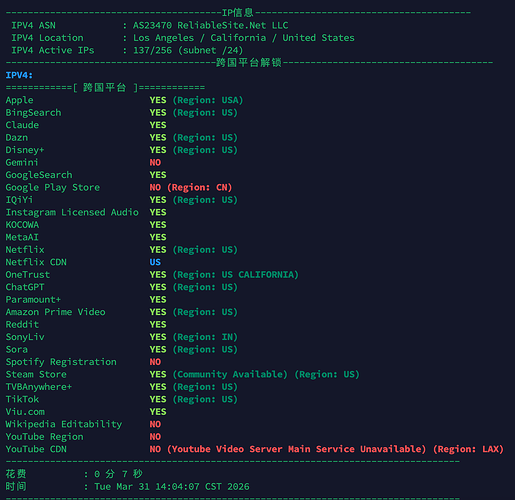515x500 pixels.
Task: Click the 'Amazon Prime Video' service name
Action: (x=55, y=312)
